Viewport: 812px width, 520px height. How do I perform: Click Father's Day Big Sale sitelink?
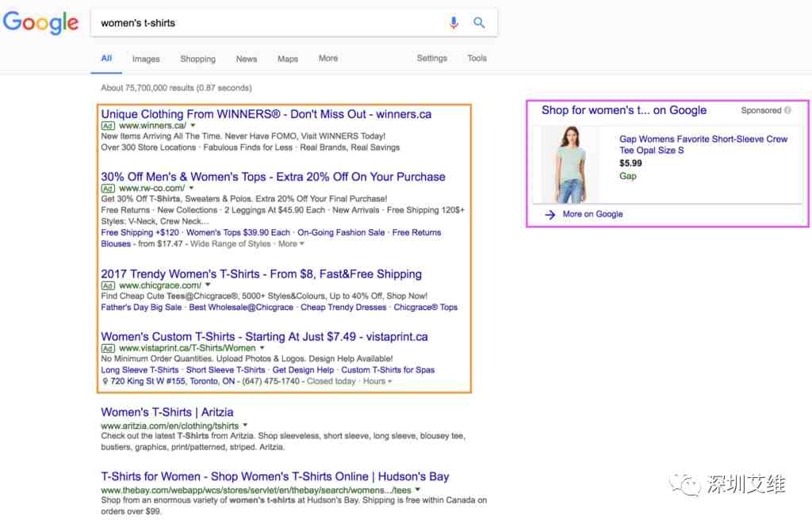141,307
